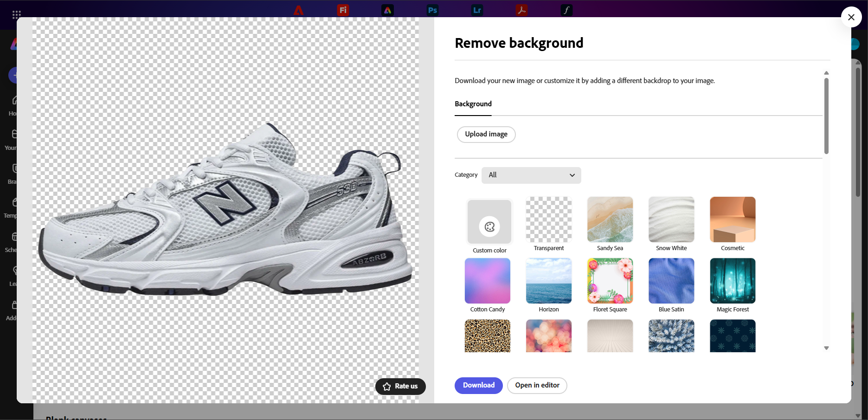Screen dimensions: 868x420
Task: Select the Snow White background
Action: point(671,220)
